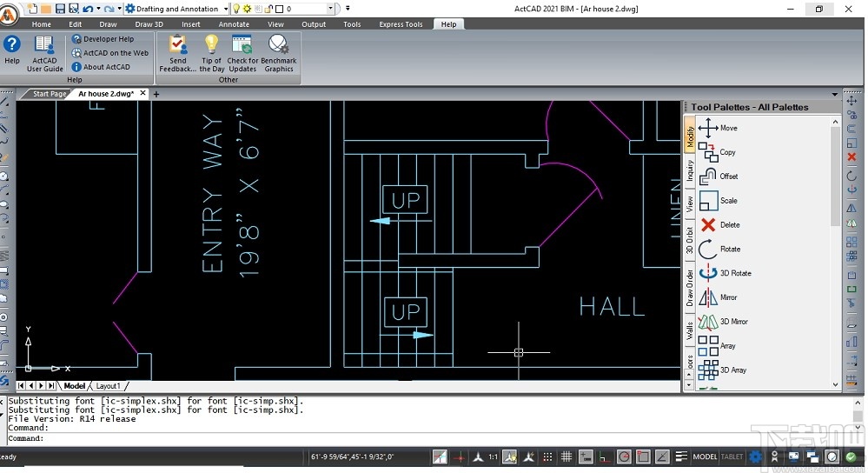Viewport: 868px width, 473px height.
Task: Click the layer color swatch box
Action: [279, 9]
